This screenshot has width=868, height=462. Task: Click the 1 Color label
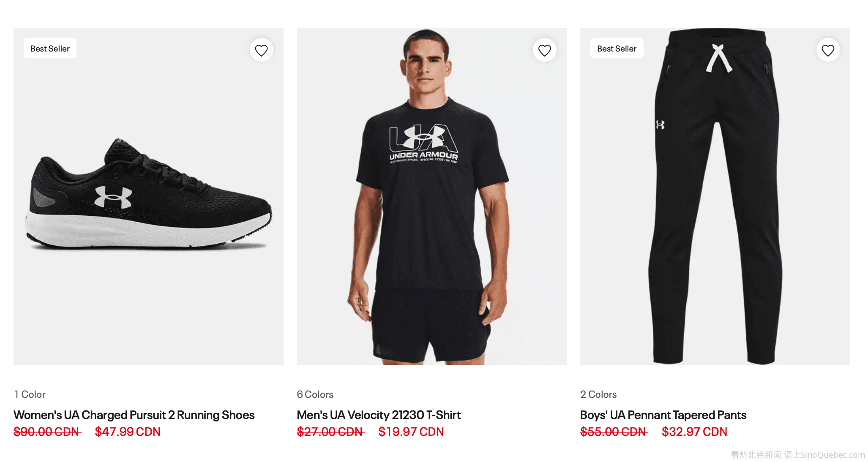click(x=30, y=394)
